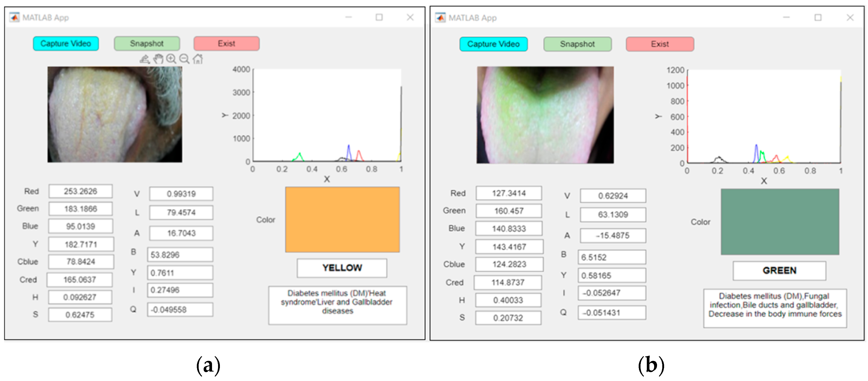
Task: Click the zoom in magnifier icon
Action: (x=171, y=59)
